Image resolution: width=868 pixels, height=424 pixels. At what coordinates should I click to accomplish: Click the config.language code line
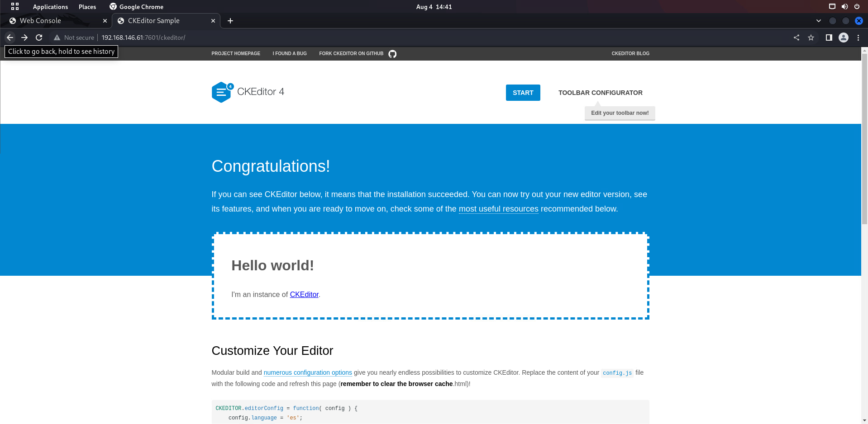pos(265,418)
